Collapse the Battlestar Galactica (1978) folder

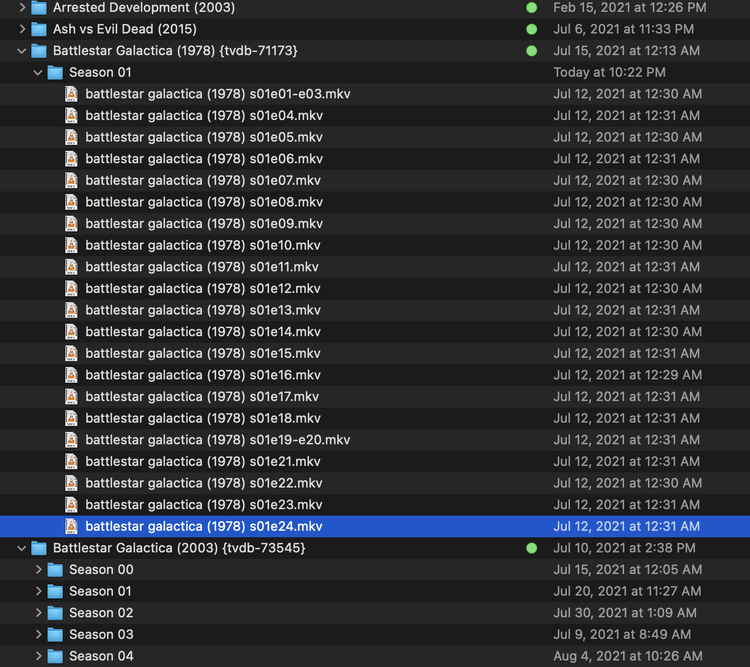coord(22,51)
